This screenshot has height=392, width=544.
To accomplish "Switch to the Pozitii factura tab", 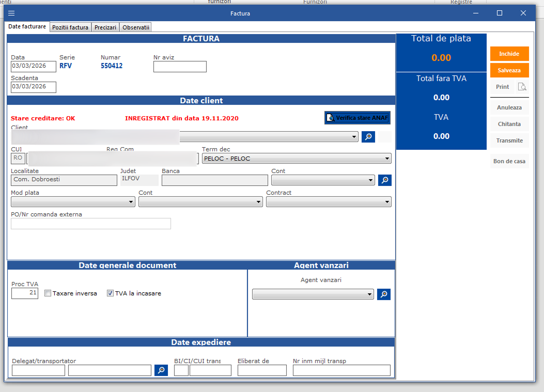I will (x=70, y=27).
